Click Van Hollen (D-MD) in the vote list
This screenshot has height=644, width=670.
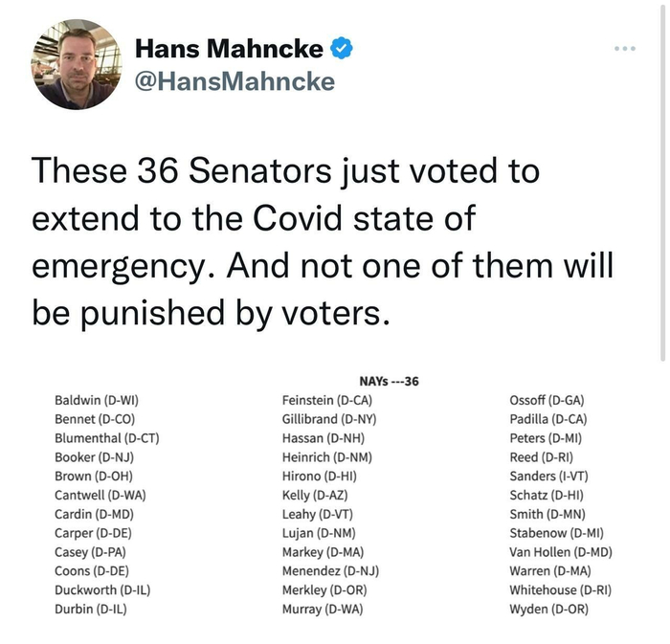pos(561,551)
